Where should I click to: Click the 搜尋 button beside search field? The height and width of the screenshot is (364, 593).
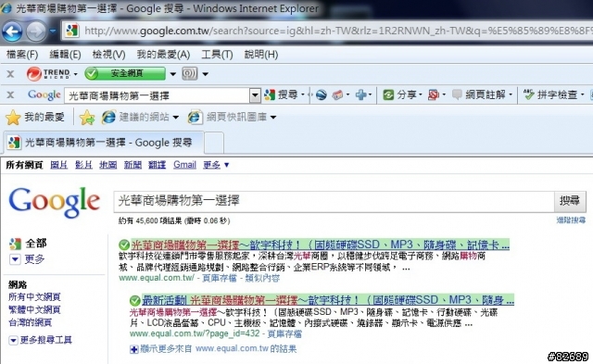570,201
